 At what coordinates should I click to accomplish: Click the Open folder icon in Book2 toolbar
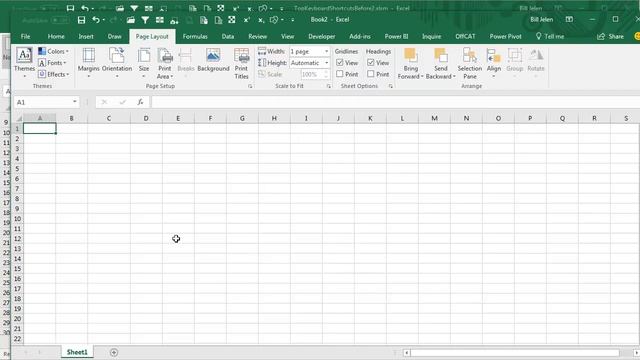(131, 20)
